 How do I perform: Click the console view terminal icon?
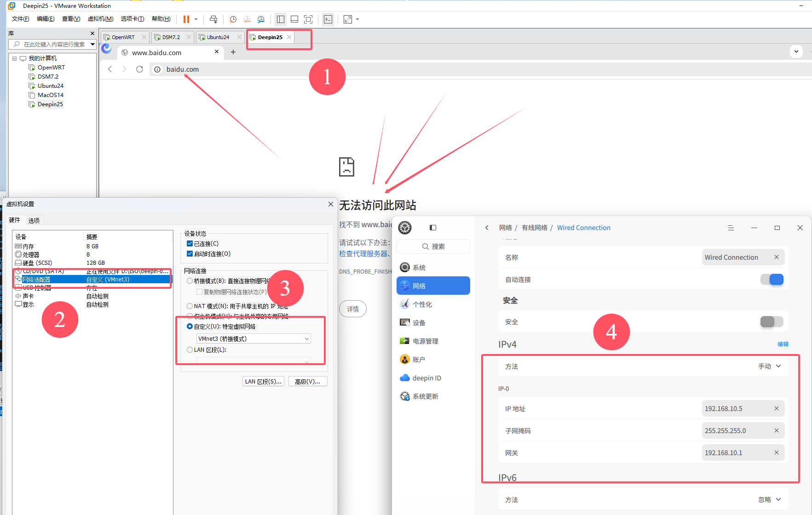(x=328, y=19)
